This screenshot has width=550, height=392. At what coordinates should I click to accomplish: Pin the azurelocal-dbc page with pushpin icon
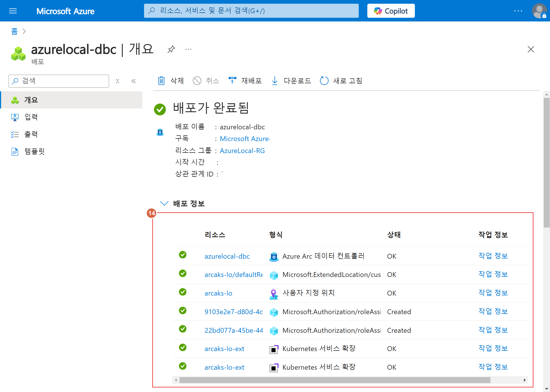(171, 49)
